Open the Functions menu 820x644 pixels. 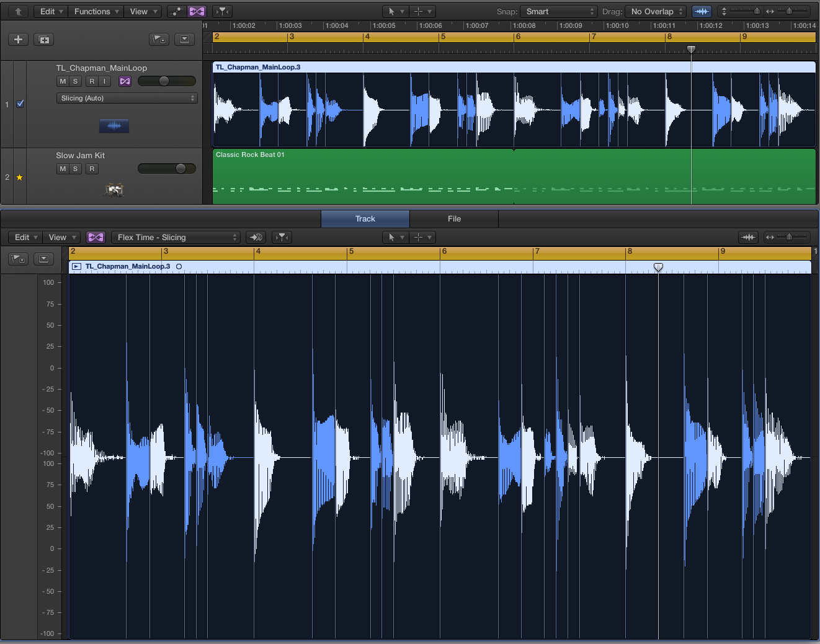point(95,11)
